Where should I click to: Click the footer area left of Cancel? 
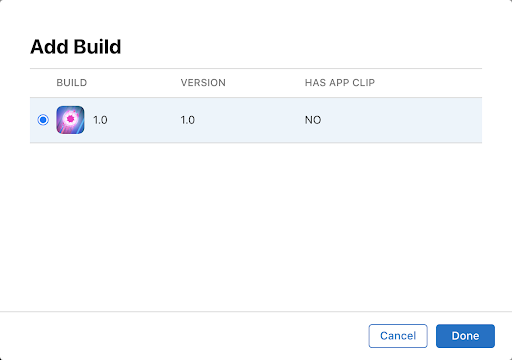(x=183, y=336)
